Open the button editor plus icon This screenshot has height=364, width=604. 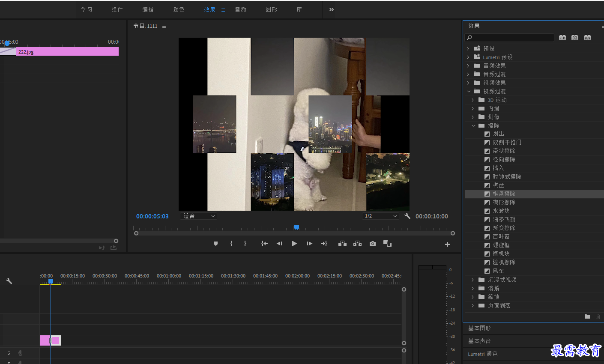click(x=447, y=244)
